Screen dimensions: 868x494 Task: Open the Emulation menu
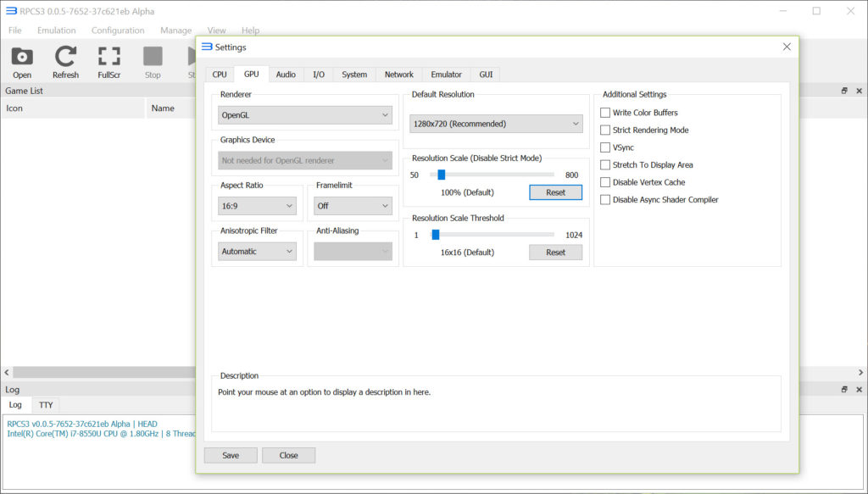(x=57, y=31)
